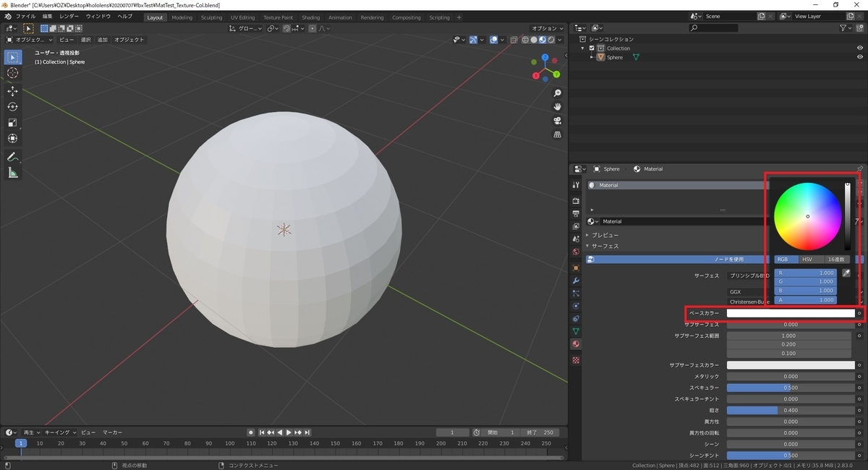Select the Transform tool

click(x=12, y=139)
